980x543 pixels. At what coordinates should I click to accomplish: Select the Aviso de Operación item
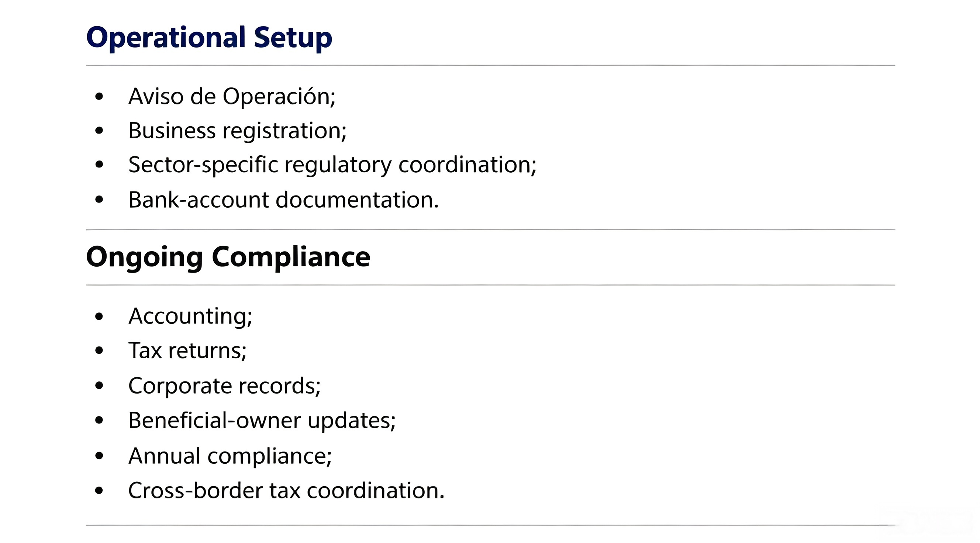click(x=232, y=96)
